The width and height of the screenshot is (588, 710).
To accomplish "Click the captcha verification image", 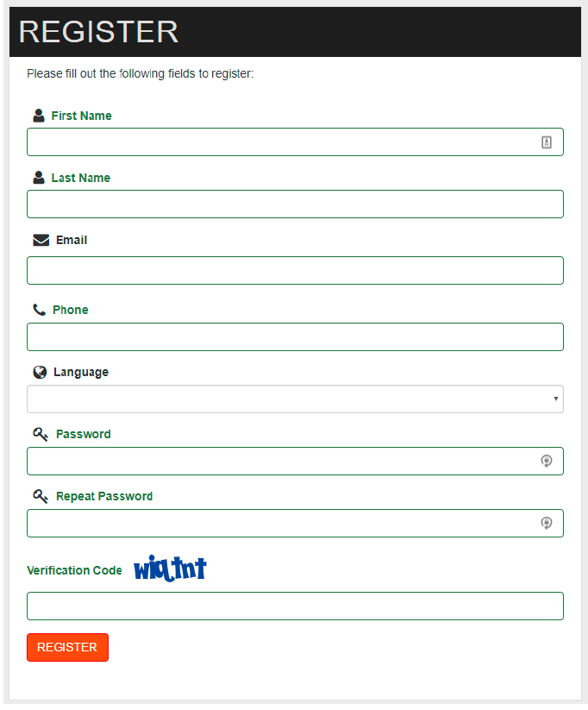I will pyautogui.click(x=170, y=569).
